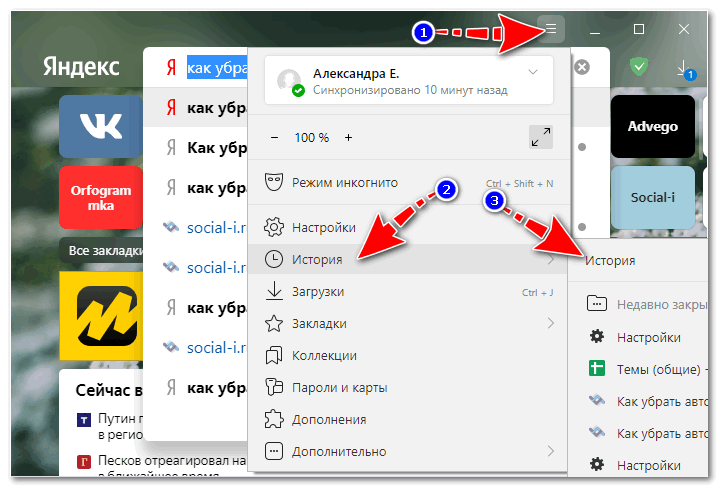Click the green Protect shield icon
The height and width of the screenshot is (488, 719).
tap(639, 67)
